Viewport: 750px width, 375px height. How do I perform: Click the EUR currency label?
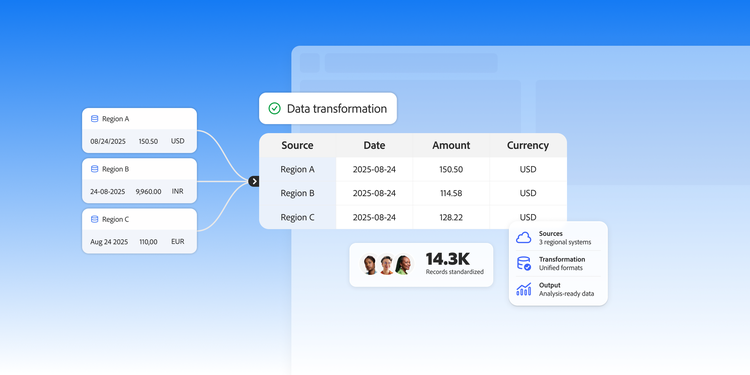point(177,242)
